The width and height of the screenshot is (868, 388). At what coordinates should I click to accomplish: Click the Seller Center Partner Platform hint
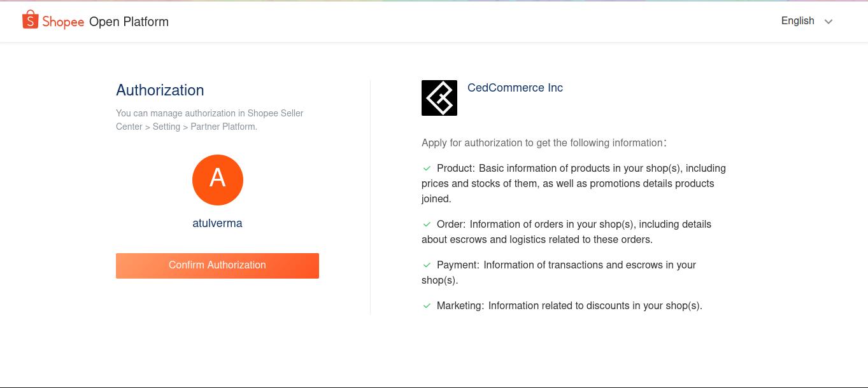click(x=210, y=120)
